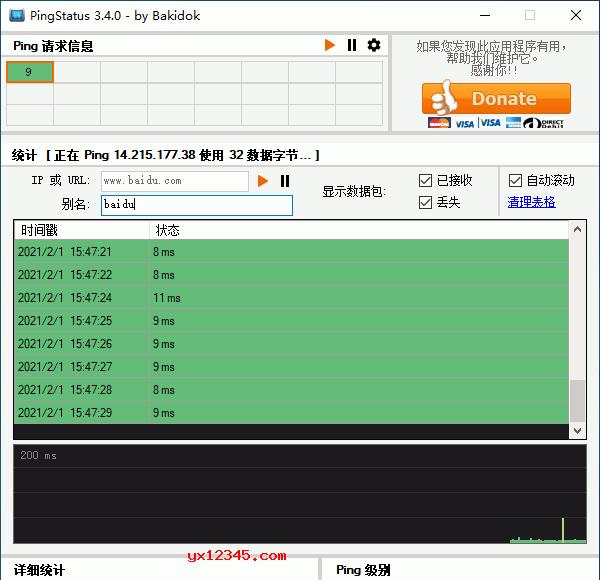Select the green ping cell showing 9

click(30, 72)
